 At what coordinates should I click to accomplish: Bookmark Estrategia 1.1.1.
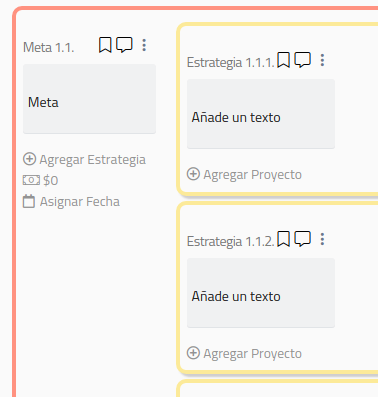coord(284,60)
